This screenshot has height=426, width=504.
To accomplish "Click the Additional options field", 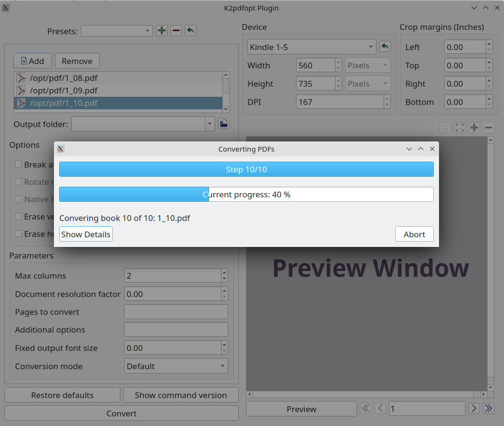I will tap(176, 330).
